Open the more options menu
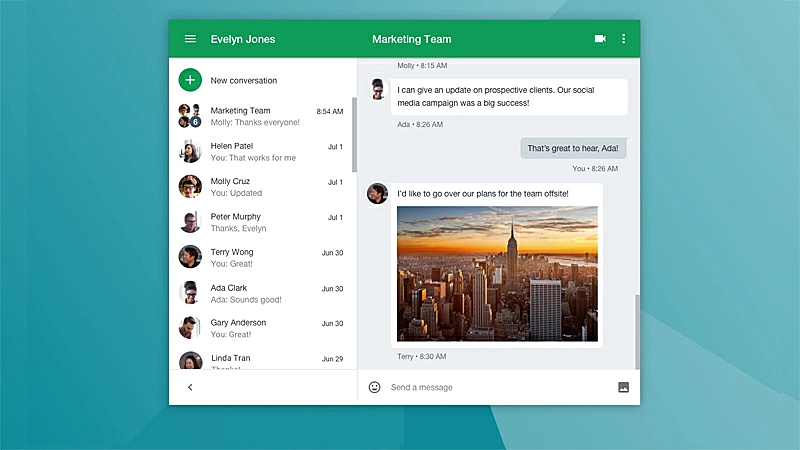 tap(623, 39)
